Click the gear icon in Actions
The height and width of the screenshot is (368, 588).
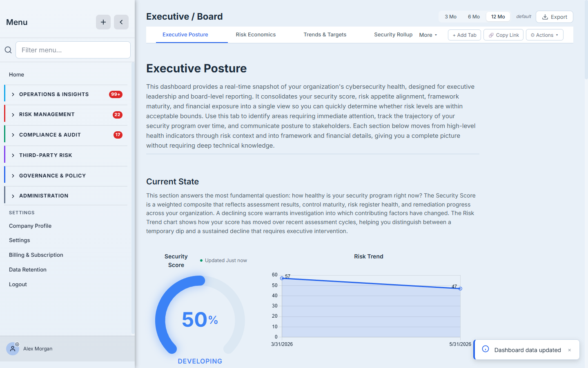coord(532,35)
